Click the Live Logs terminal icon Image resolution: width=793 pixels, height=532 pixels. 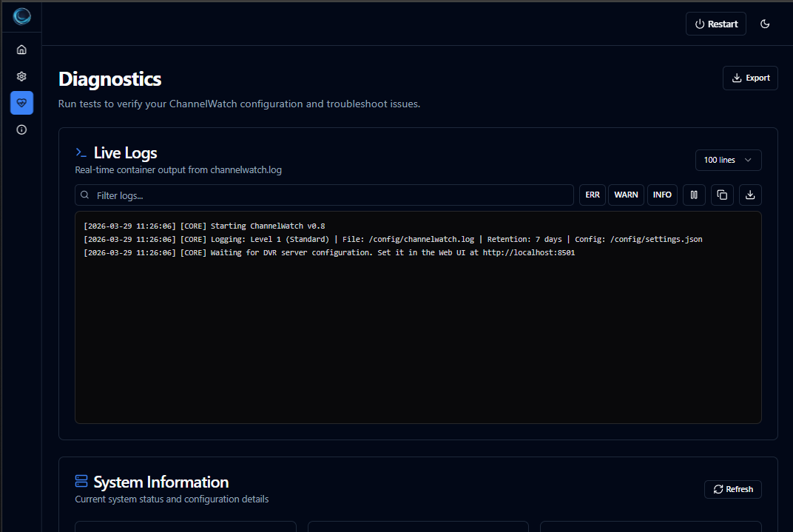(x=81, y=152)
